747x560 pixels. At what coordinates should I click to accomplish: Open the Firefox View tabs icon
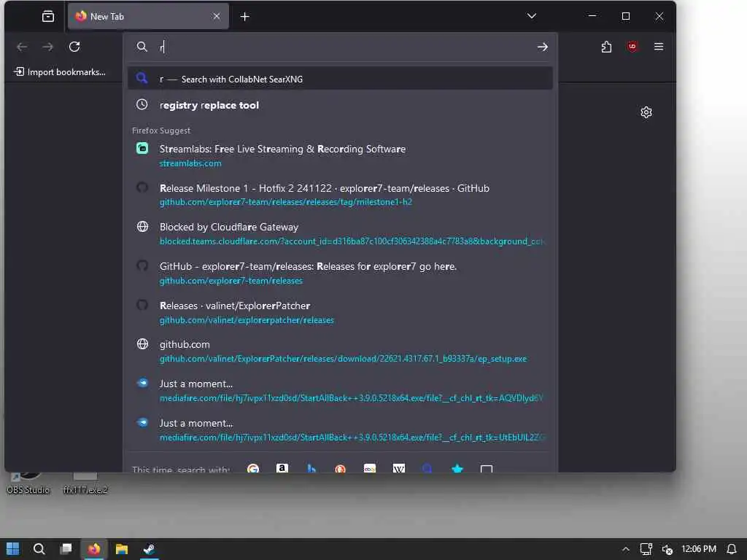click(x=48, y=17)
